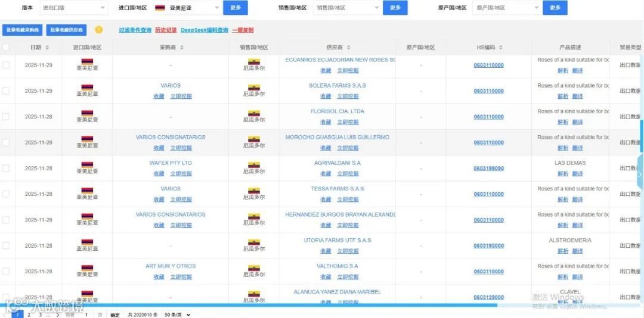
Task: Check the SOLERA FARMS row checkbox
Action: [x=6, y=91]
